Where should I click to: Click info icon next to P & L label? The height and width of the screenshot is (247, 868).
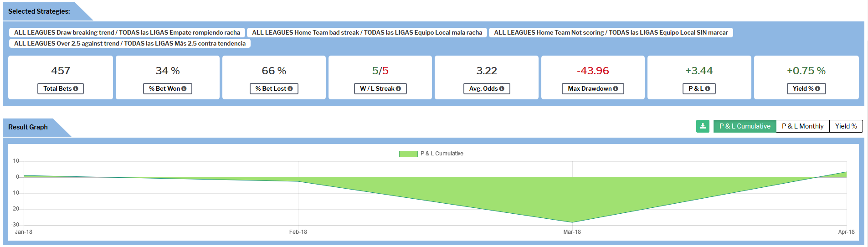tap(708, 89)
